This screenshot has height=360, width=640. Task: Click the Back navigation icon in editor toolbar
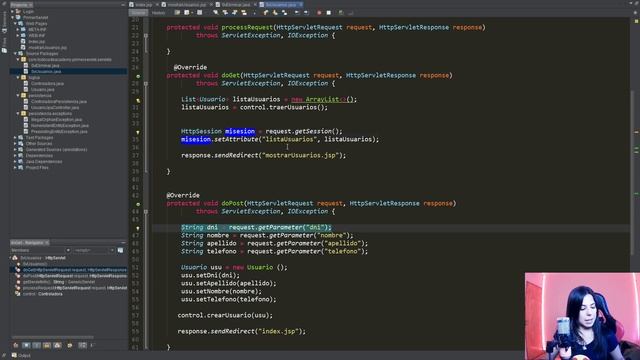(x=186, y=13)
